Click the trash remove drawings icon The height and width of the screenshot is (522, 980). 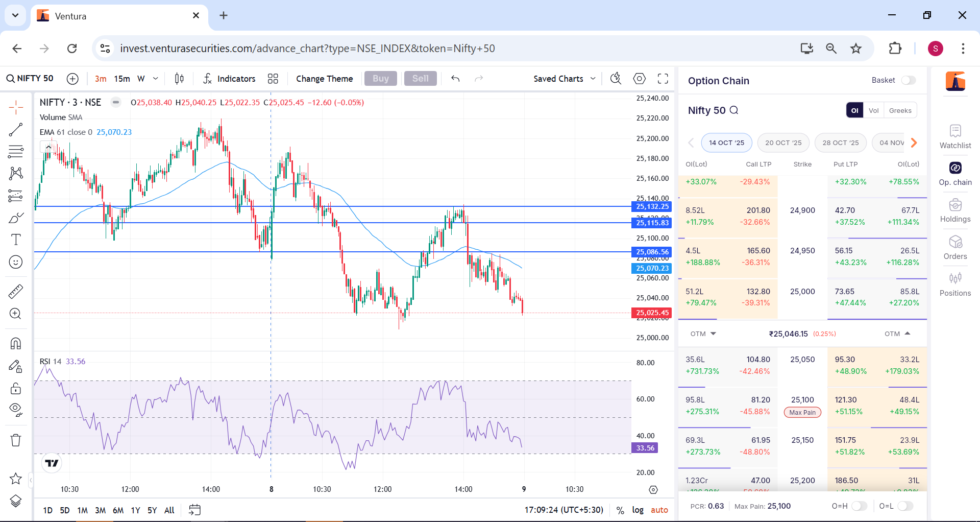coord(16,440)
